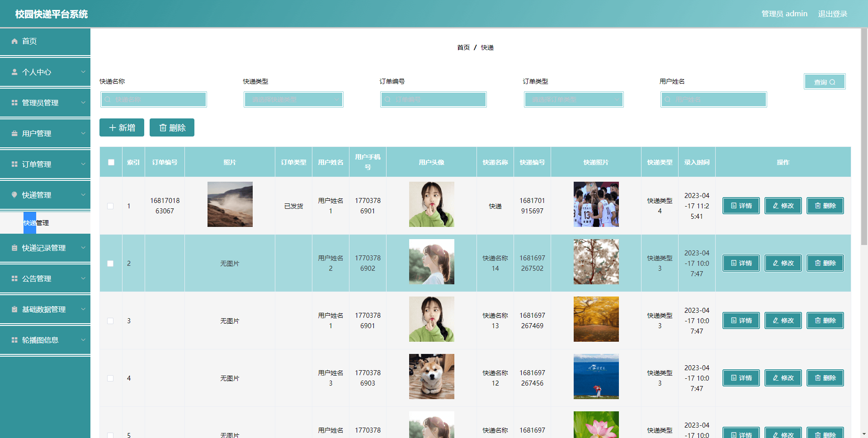Click 退出登录 link
This screenshot has width=868, height=438.
[x=833, y=14]
